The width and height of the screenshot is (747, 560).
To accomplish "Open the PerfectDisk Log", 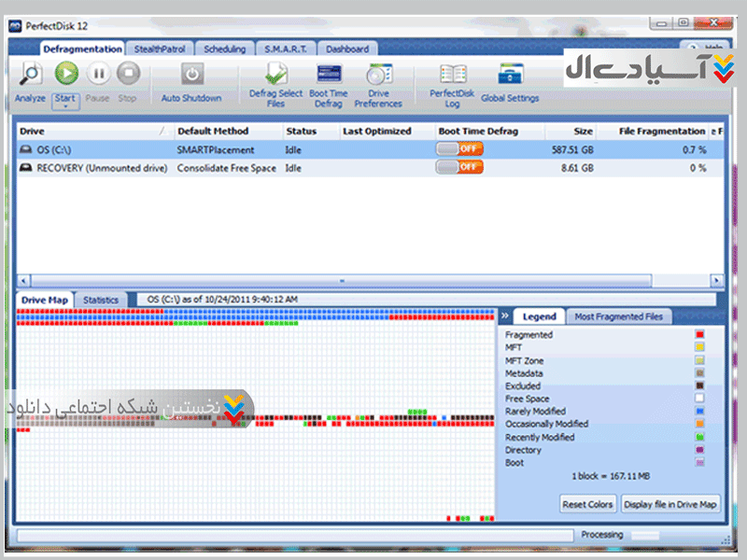I will pyautogui.click(x=453, y=75).
